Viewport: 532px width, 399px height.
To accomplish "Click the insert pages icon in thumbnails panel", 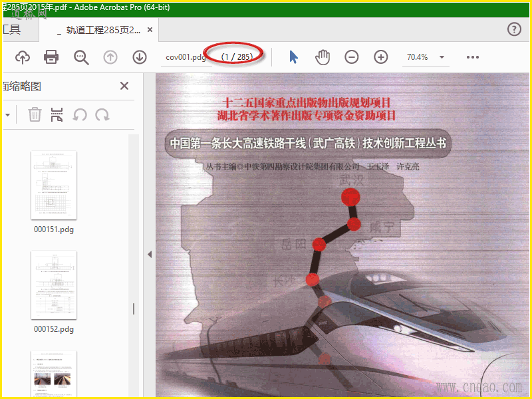I will click(x=57, y=114).
